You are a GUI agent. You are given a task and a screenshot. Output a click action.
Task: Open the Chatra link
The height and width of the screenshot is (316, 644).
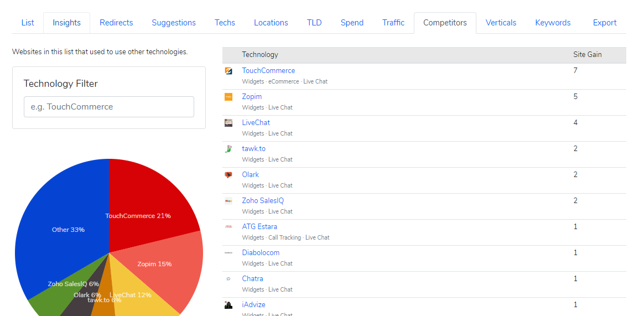[x=252, y=278]
